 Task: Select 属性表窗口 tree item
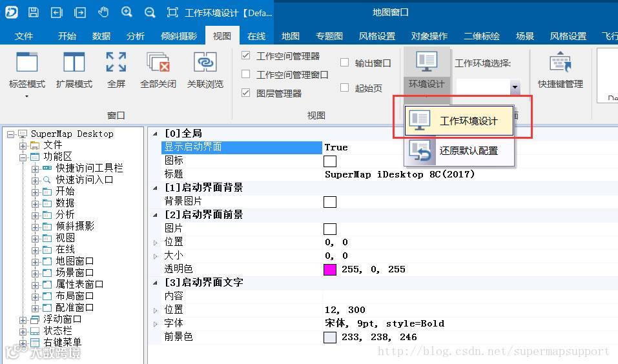coord(79,285)
